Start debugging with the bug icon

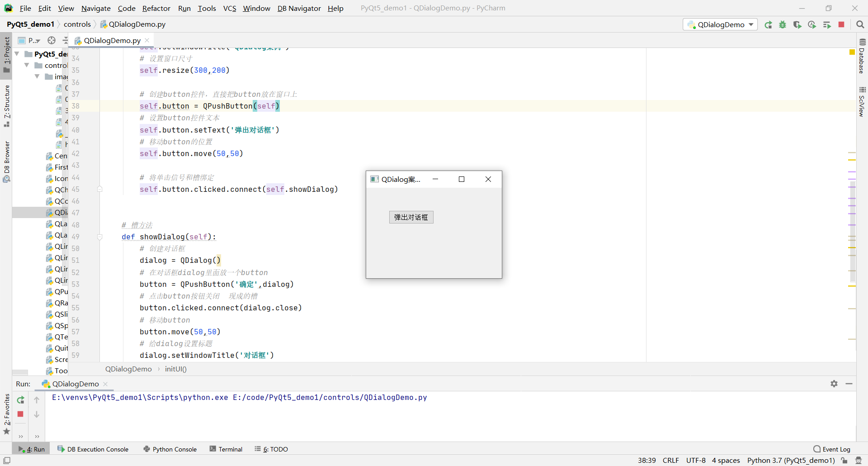click(x=783, y=25)
